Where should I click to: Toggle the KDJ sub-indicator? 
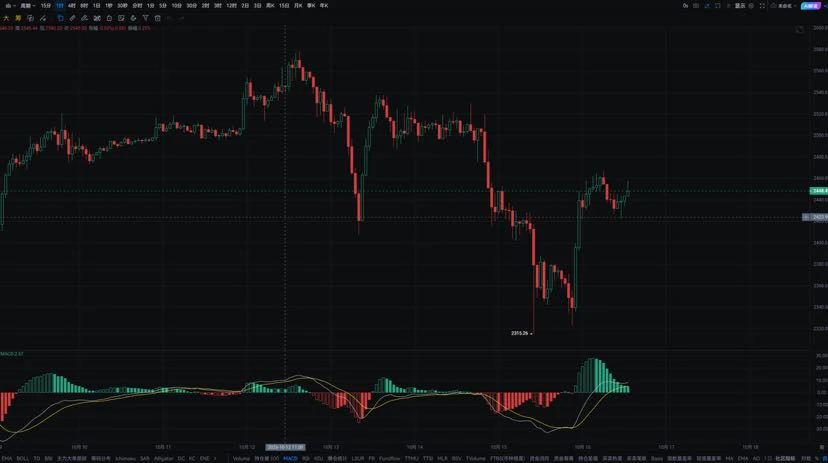(x=318, y=459)
